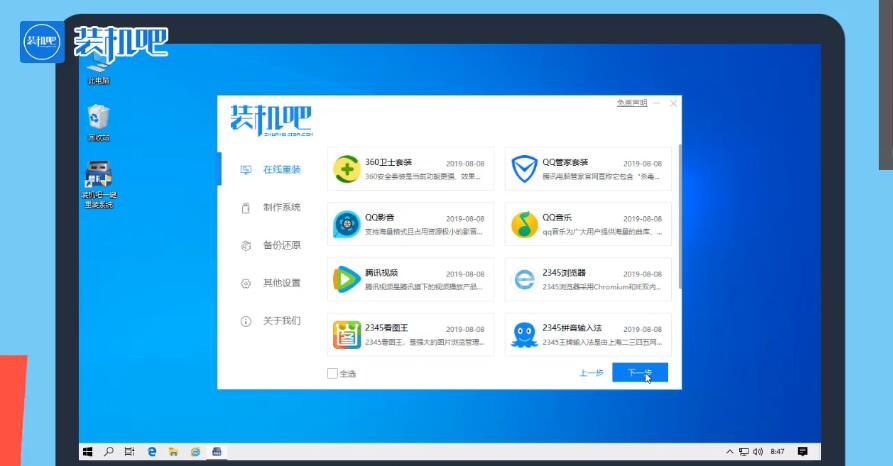Tick the 全选 select-all checkbox
893x466 pixels.
pyautogui.click(x=333, y=374)
